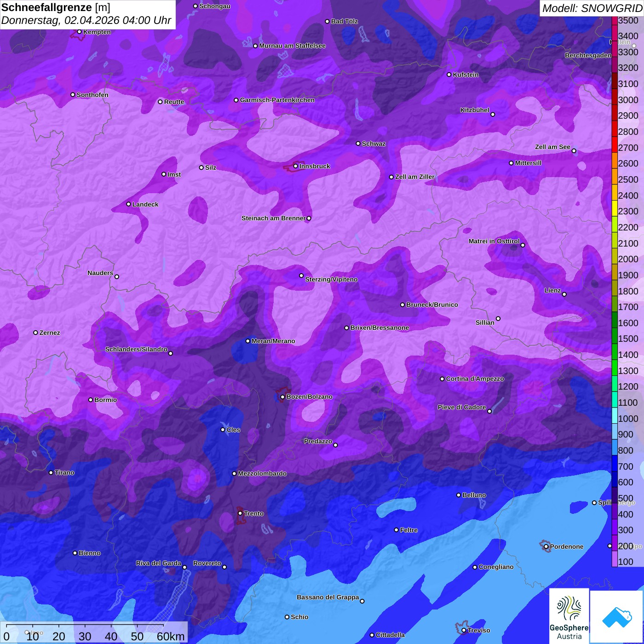
Task: Click the Berchtesgaden label
Action: tap(588, 55)
